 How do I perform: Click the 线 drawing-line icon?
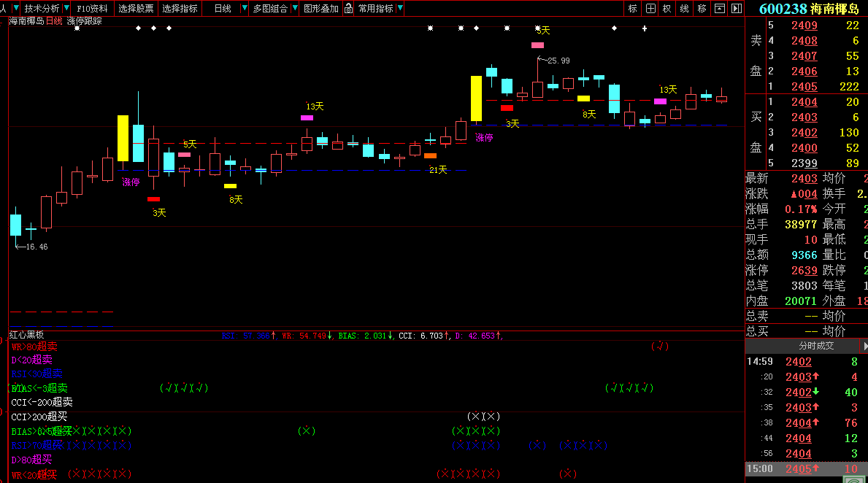tap(684, 9)
